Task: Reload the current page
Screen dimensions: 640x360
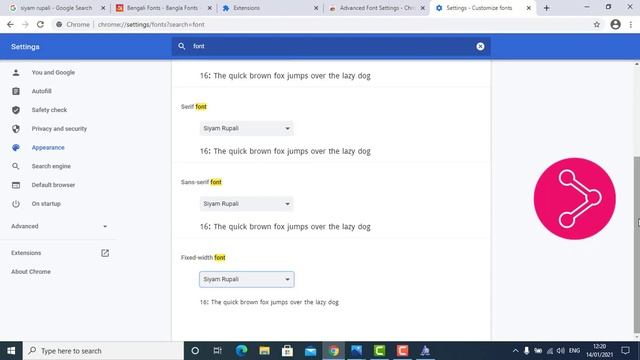Action: click(40, 24)
